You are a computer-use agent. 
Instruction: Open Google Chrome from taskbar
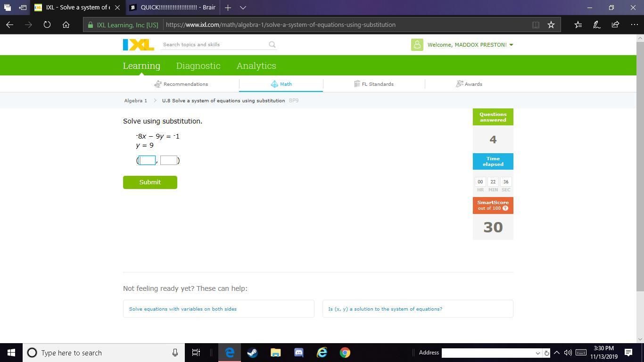pyautogui.click(x=345, y=353)
